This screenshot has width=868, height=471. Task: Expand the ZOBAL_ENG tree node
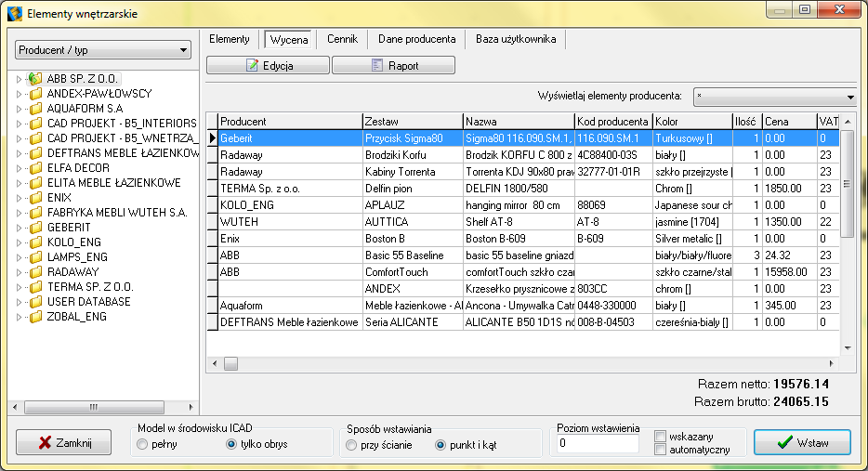coord(19,318)
